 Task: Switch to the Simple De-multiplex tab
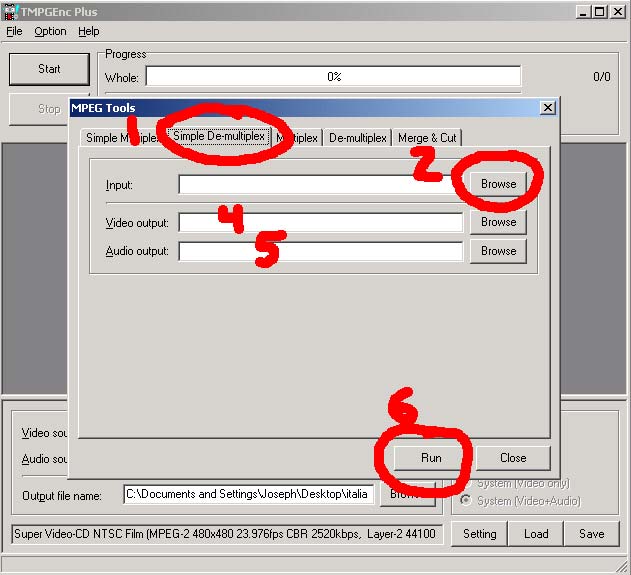[219, 136]
